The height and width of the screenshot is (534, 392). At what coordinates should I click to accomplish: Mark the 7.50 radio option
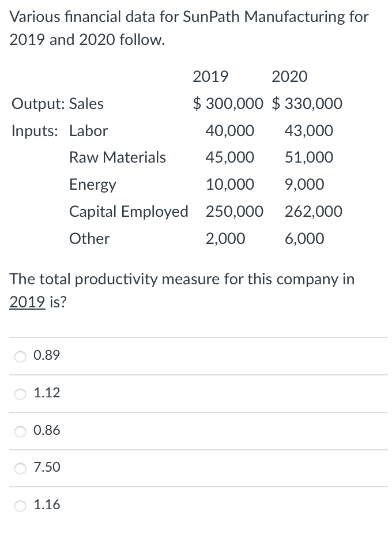[x=21, y=468]
